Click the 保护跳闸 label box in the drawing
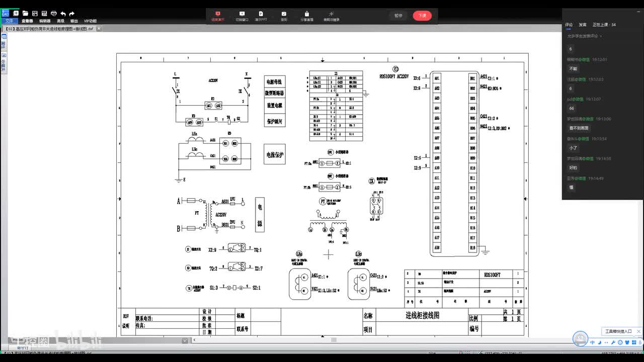644x362 pixels. point(275,121)
